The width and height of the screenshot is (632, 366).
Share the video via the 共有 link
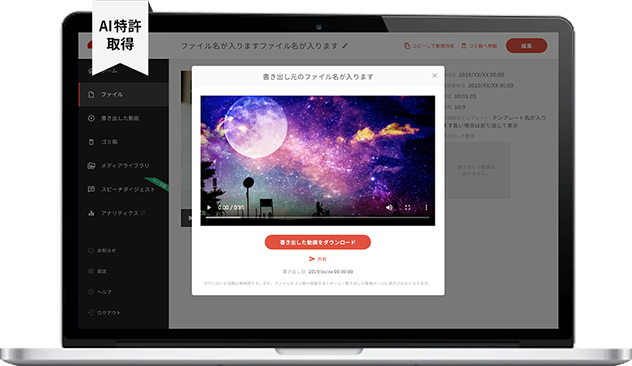(318, 259)
